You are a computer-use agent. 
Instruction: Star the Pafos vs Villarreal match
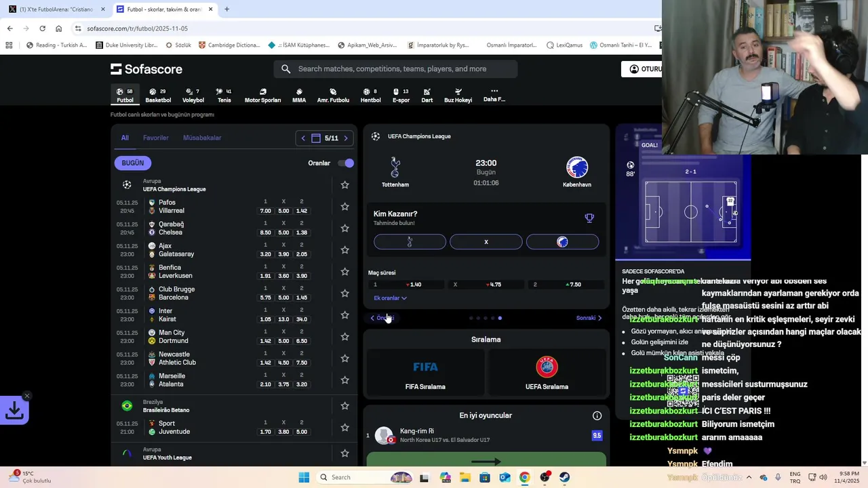[344, 206]
